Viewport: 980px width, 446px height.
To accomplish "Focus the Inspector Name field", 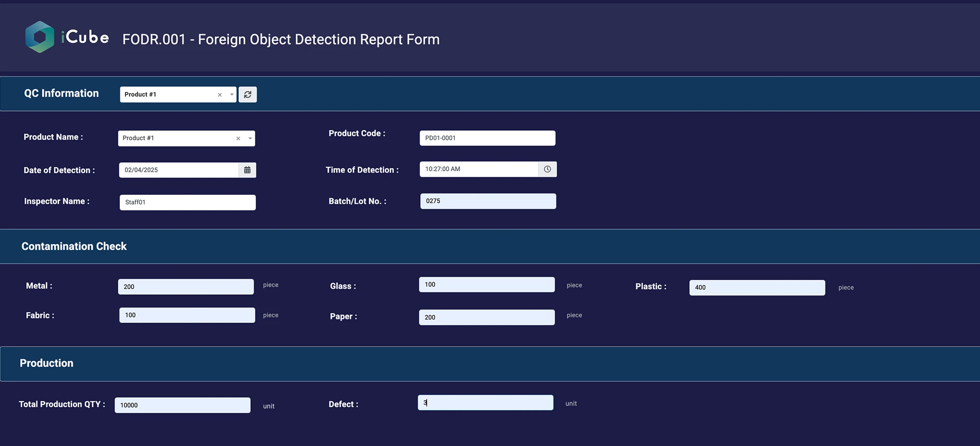I will [187, 202].
